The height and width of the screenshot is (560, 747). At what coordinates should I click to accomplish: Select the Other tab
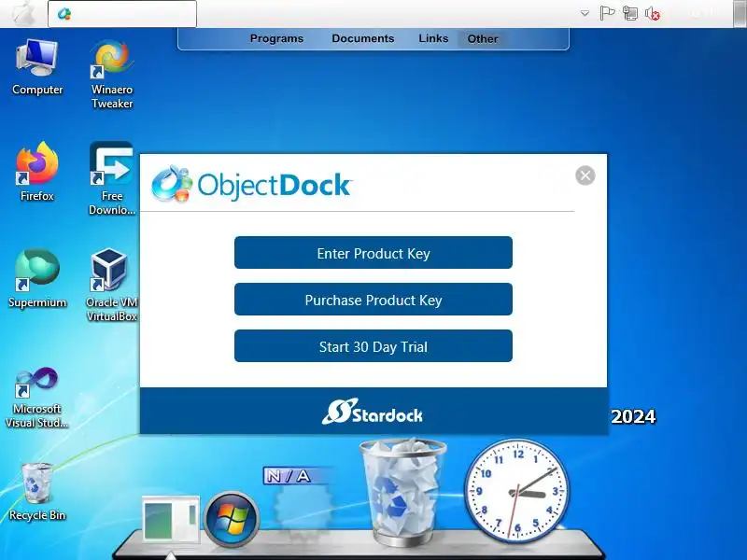point(483,39)
